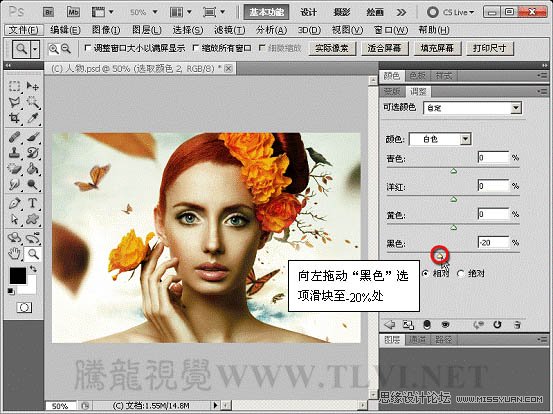Clip adjustment to layer below

pyautogui.click(x=408, y=325)
